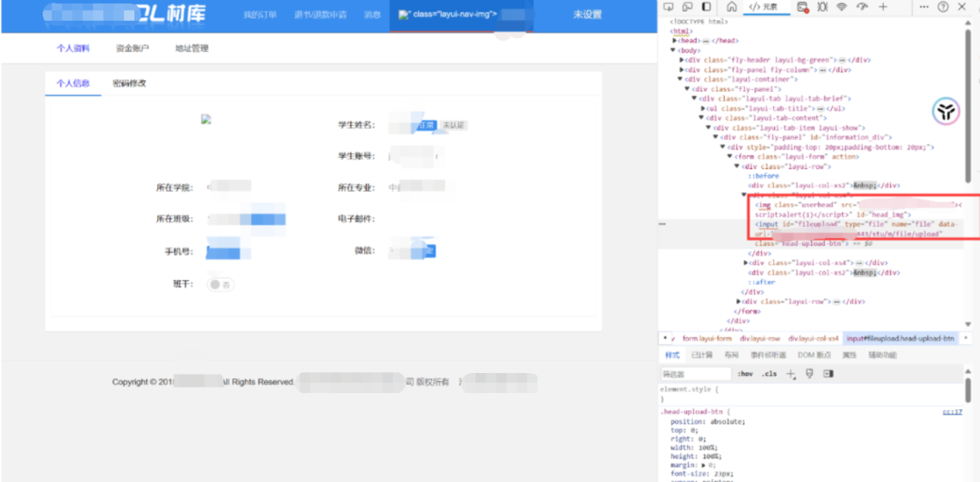This screenshot has height=482, width=980.
Task: Toggle the 班干 switch
Action: 220,284
